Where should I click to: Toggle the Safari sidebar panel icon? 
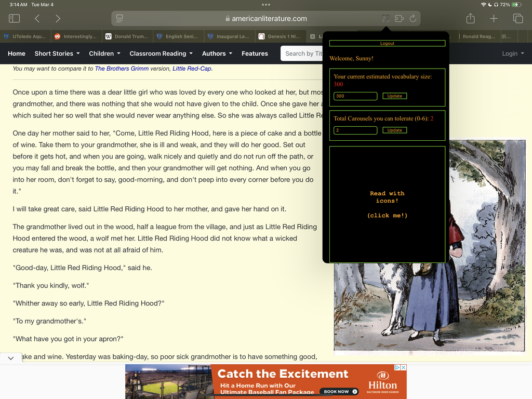[14, 18]
